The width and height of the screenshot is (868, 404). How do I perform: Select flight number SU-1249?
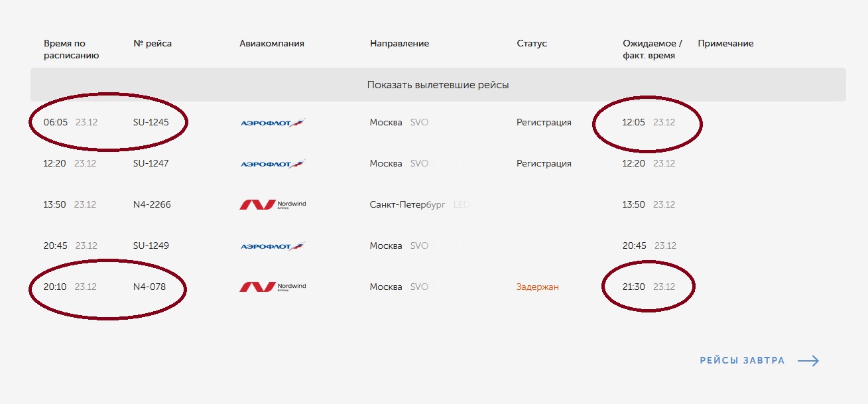pyautogui.click(x=151, y=246)
